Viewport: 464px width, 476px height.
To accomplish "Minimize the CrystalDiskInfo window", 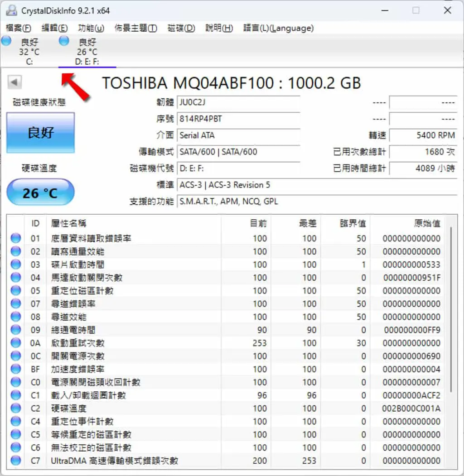I will click(x=385, y=10).
